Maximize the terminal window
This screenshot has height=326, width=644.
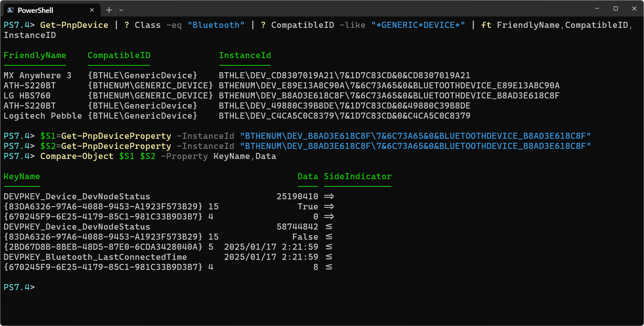click(x=616, y=8)
